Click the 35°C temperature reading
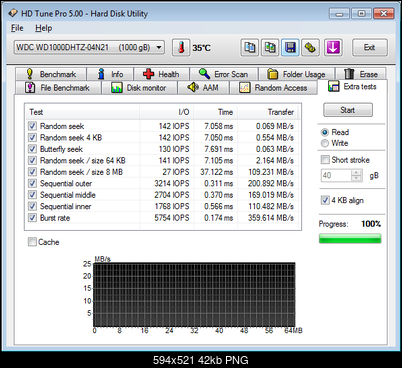The width and height of the screenshot is (402, 368). click(201, 48)
